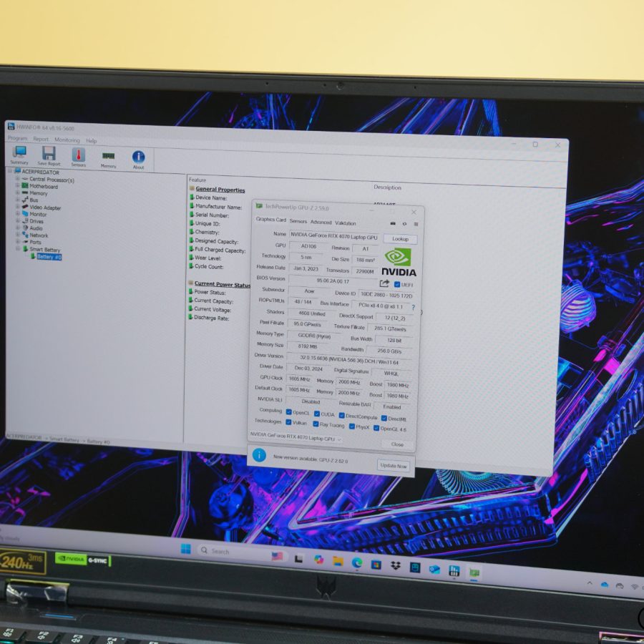The image size is (644, 644).
Task: Toggle the PhysX checkbox
Action: (x=351, y=426)
